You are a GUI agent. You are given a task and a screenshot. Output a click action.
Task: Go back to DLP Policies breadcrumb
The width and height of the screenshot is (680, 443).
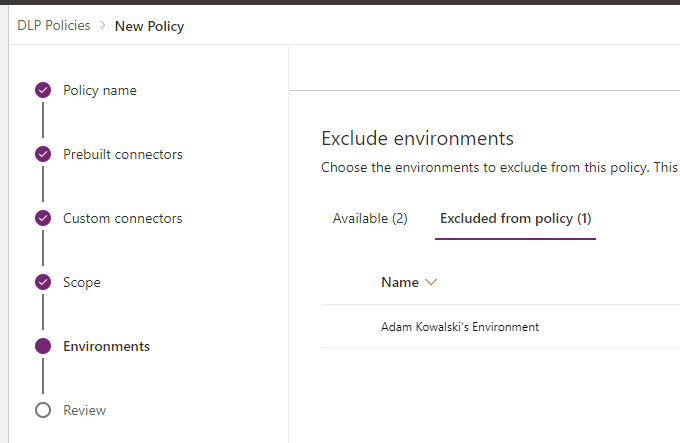[x=54, y=26]
